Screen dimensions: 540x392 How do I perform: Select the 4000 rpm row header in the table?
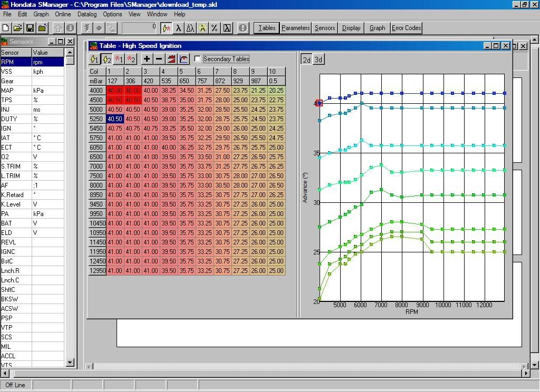coord(97,91)
